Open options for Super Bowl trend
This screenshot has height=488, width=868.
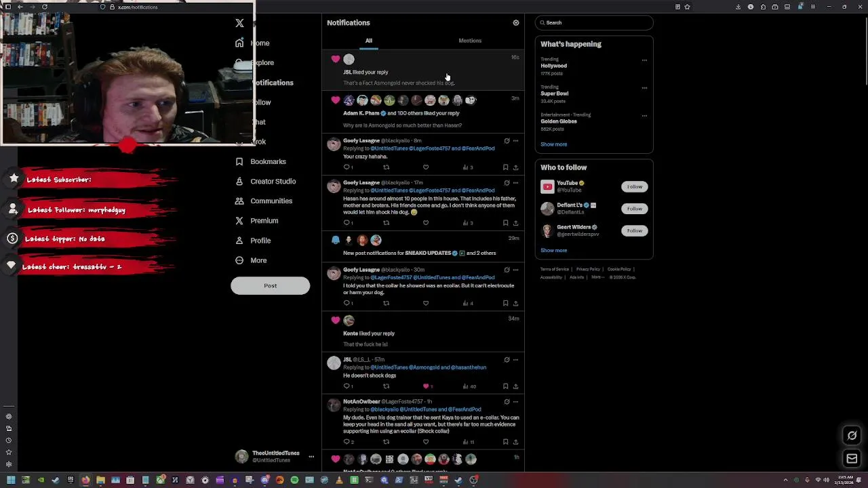644,88
